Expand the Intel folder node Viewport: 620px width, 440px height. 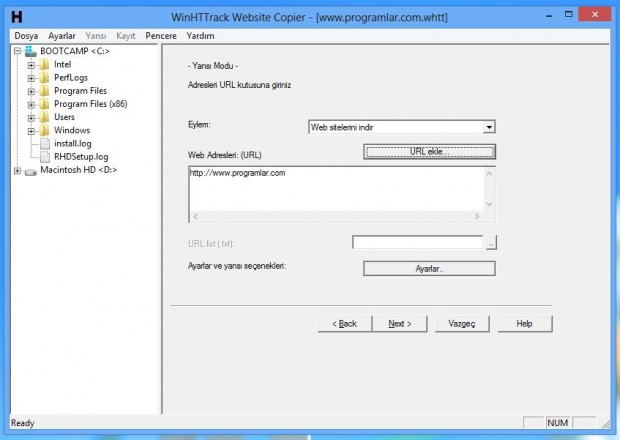[31, 65]
